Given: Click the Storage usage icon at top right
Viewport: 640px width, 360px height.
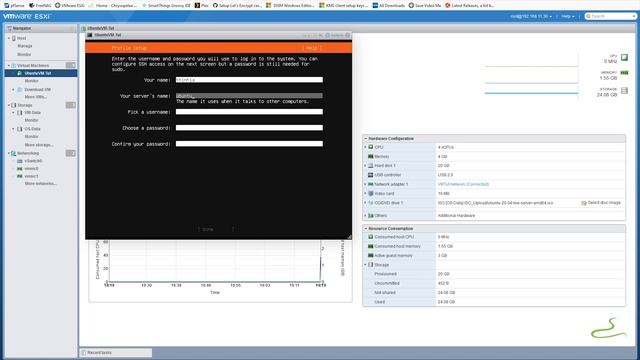Looking at the screenshot, I should click(624, 91).
